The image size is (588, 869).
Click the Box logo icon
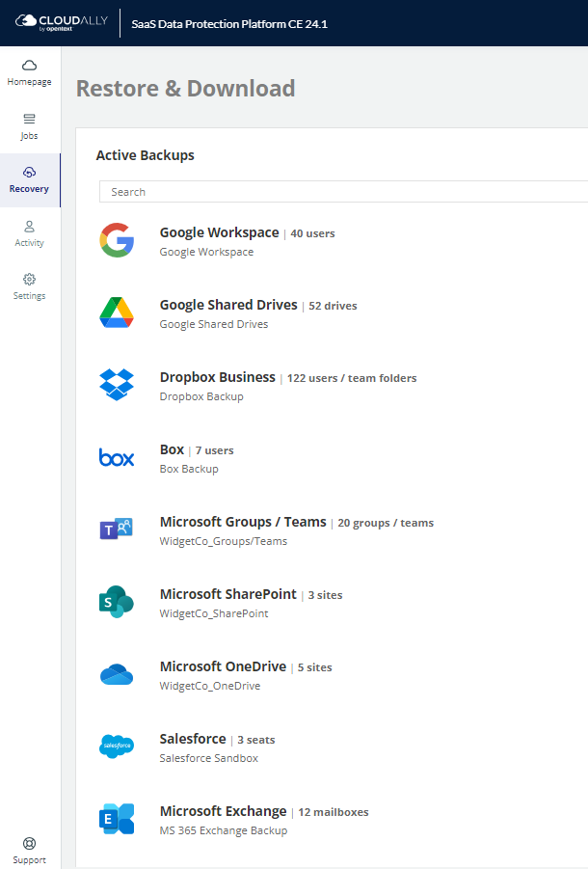tap(117, 457)
